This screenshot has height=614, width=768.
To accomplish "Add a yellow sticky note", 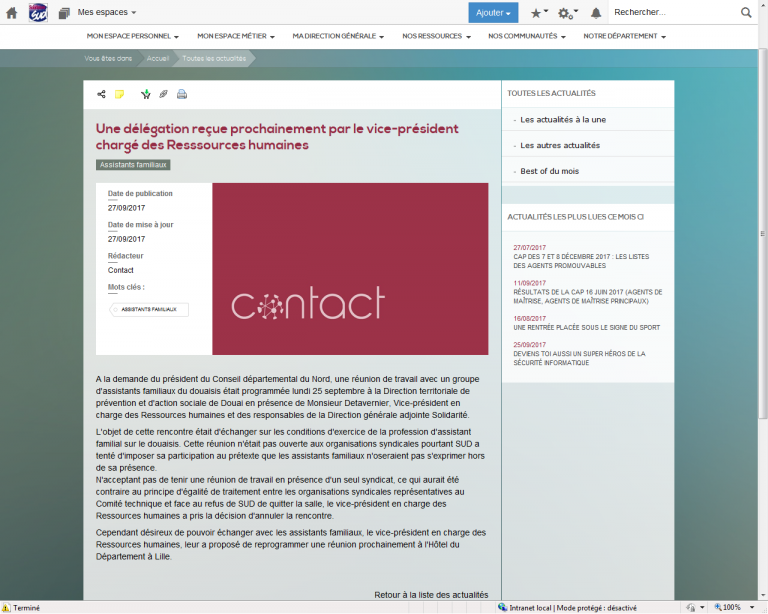I will pos(120,94).
